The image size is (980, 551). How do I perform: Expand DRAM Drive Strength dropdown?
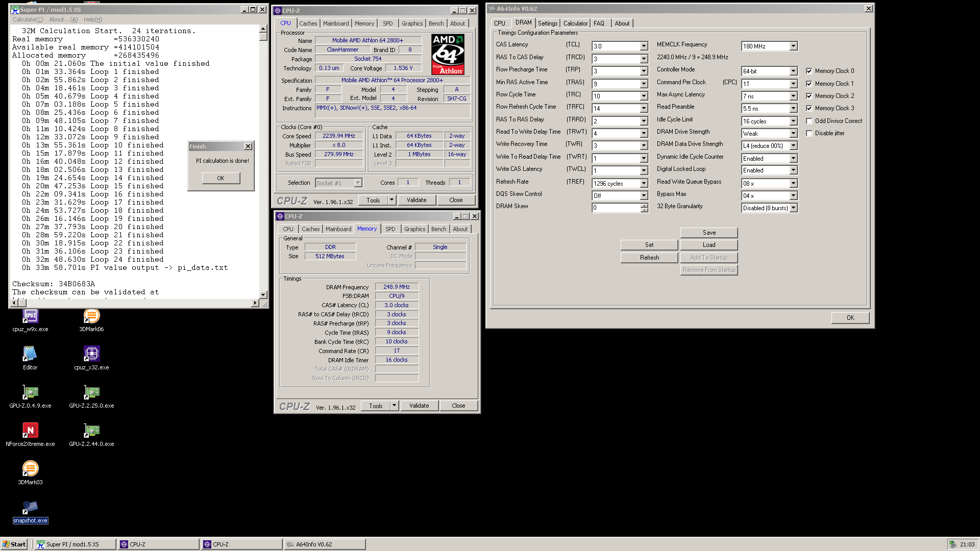(x=793, y=133)
